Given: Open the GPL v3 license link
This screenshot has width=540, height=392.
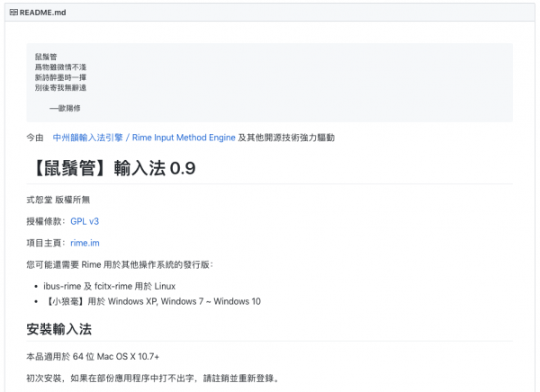Looking at the screenshot, I should 85,221.
